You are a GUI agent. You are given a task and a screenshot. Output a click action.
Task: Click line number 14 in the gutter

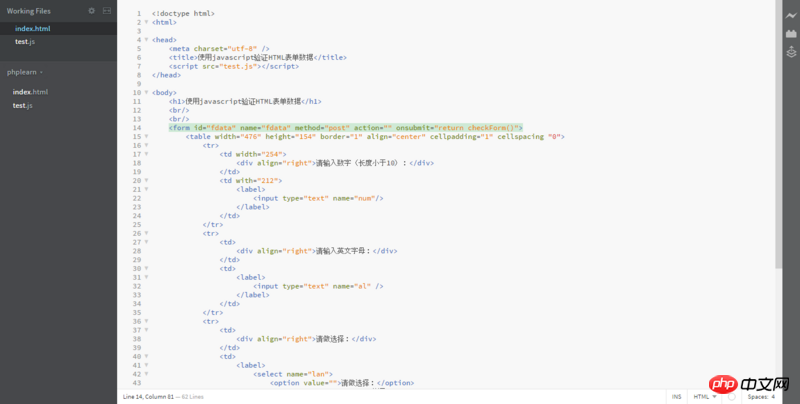pyautogui.click(x=137, y=128)
